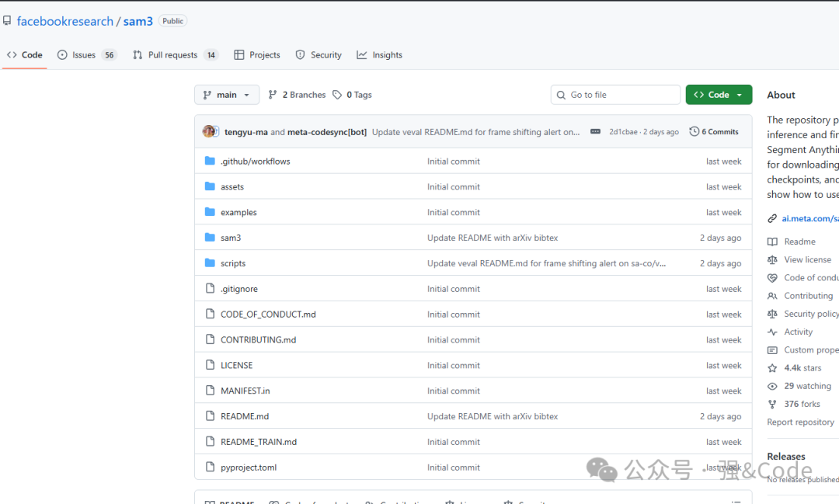
Task: Expand the main branch dropdown
Action: pos(226,95)
